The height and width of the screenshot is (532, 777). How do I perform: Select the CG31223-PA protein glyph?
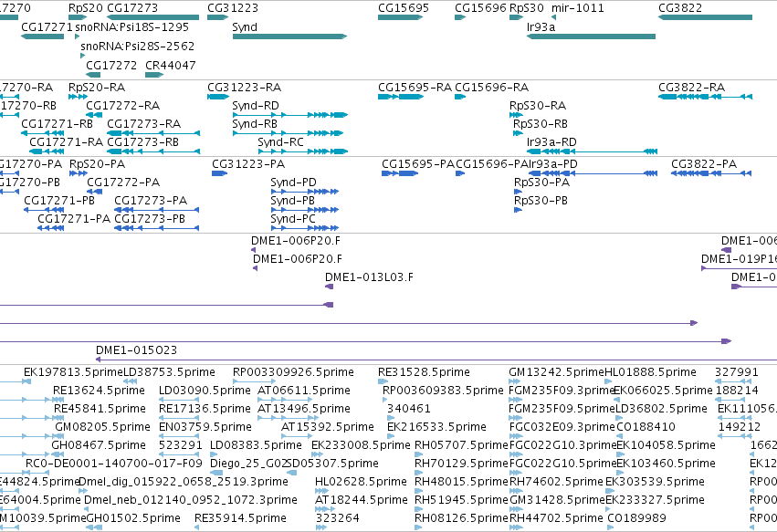tap(219, 173)
